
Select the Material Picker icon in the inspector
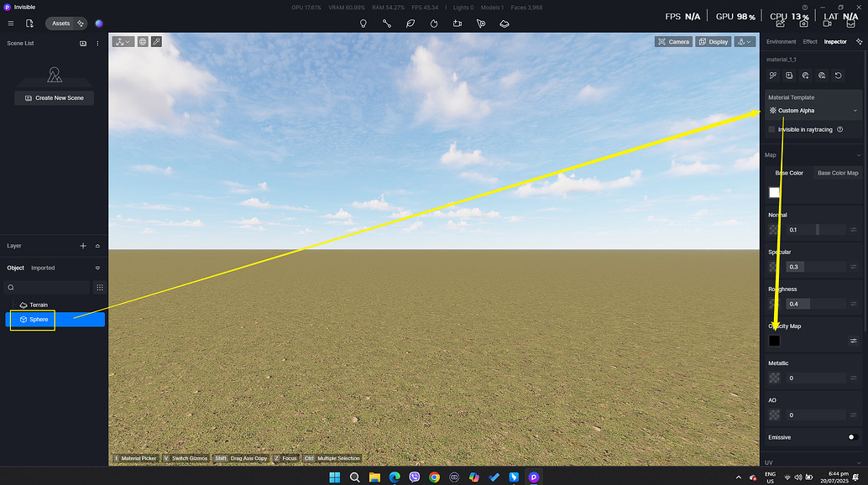click(772, 76)
